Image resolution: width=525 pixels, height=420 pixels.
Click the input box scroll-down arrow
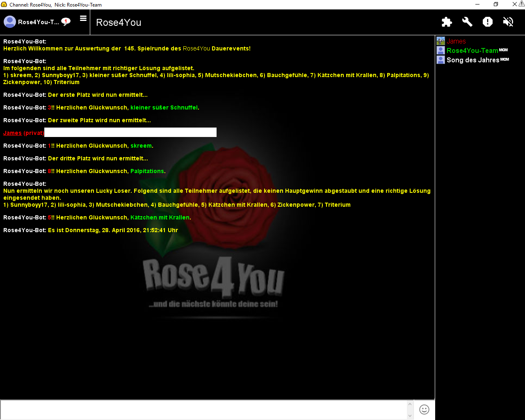[410, 415]
